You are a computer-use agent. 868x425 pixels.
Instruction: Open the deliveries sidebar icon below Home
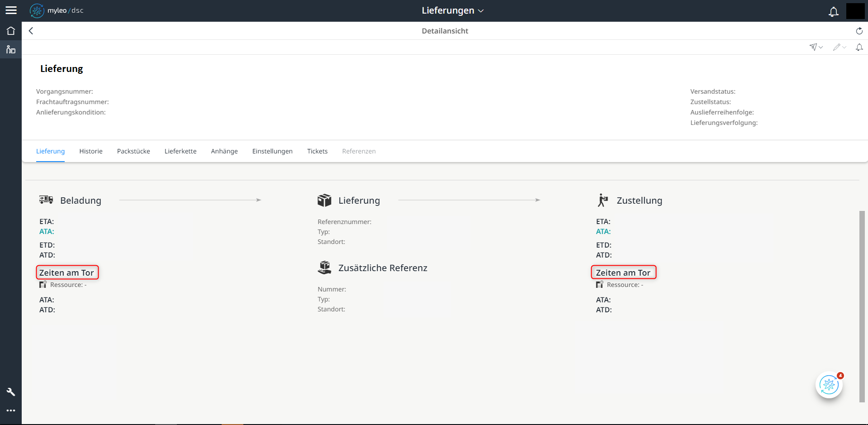[x=11, y=49]
